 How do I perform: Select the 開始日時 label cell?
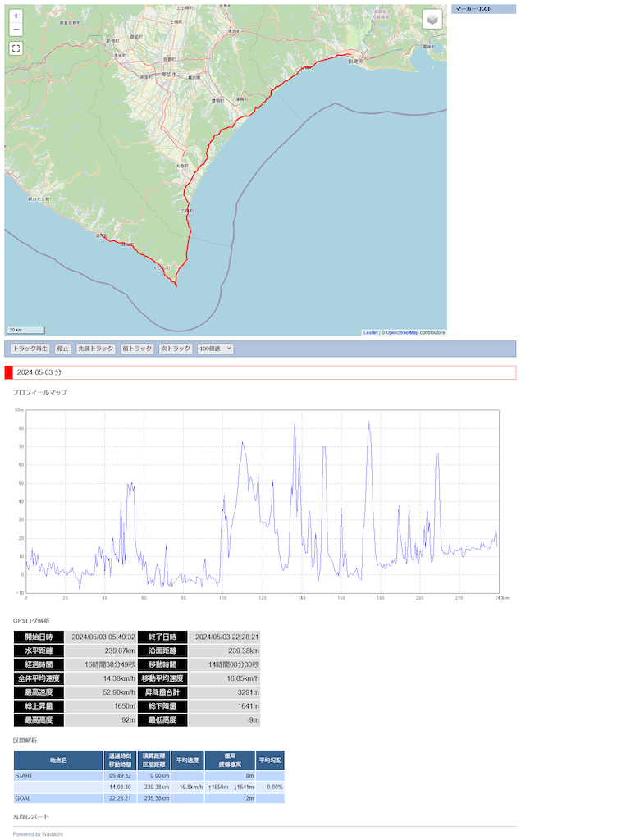point(39,637)
